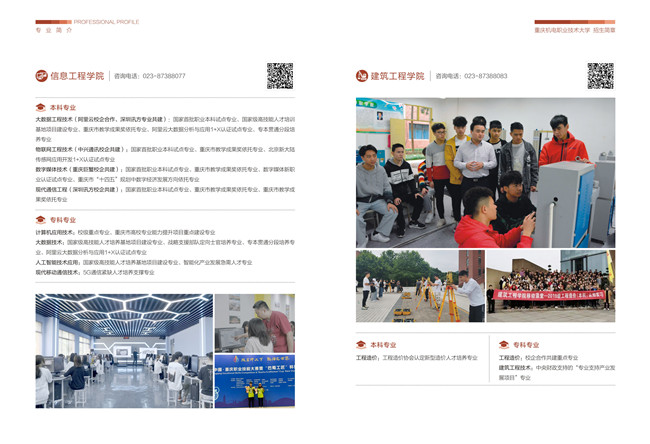Select the 建筑工程学院 heading
The height and width of the screenshot is (444, 650).
(x=397, y=76)
